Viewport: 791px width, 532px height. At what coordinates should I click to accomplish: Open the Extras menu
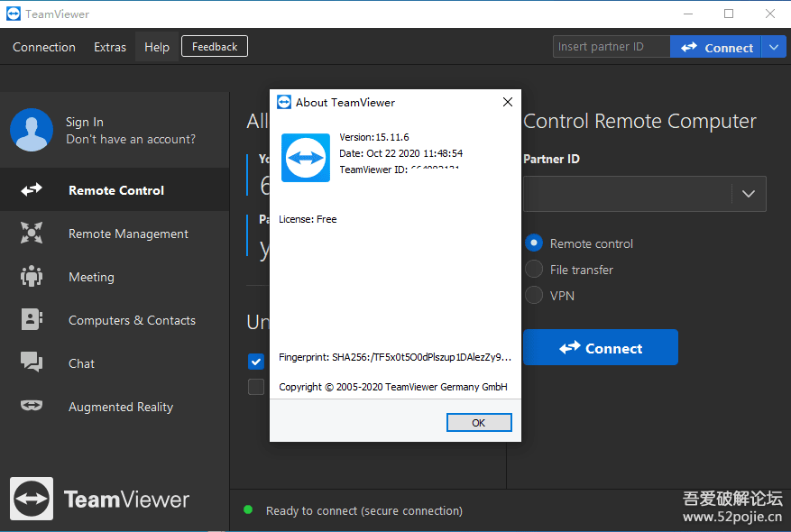[110, 47]
